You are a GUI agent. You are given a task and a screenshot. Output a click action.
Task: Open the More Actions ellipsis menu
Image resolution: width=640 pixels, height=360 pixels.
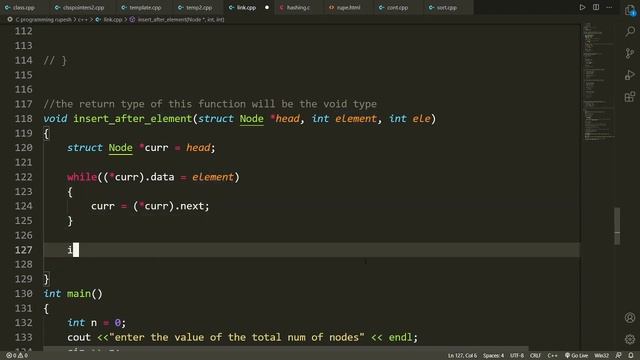(x=609, y=7)
